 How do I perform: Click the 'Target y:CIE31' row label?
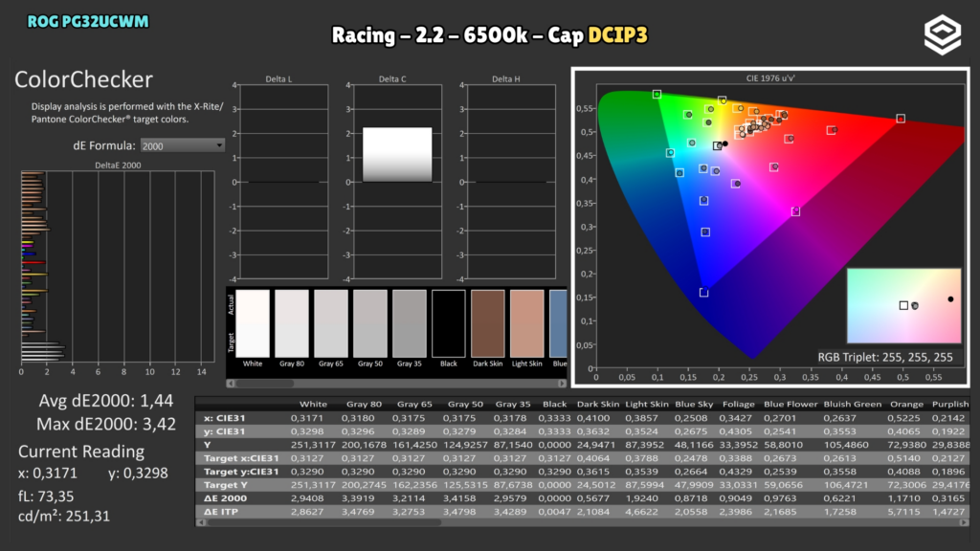tap(240, 472)
